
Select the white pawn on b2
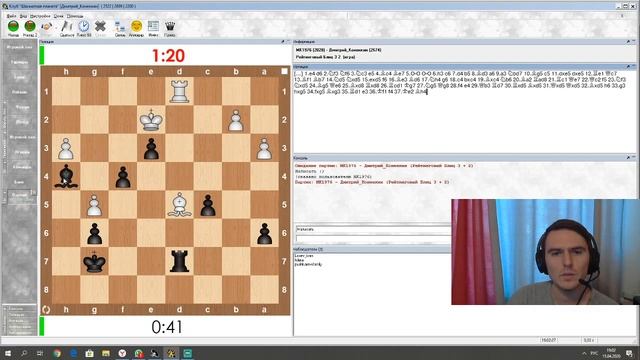[236, 120]
